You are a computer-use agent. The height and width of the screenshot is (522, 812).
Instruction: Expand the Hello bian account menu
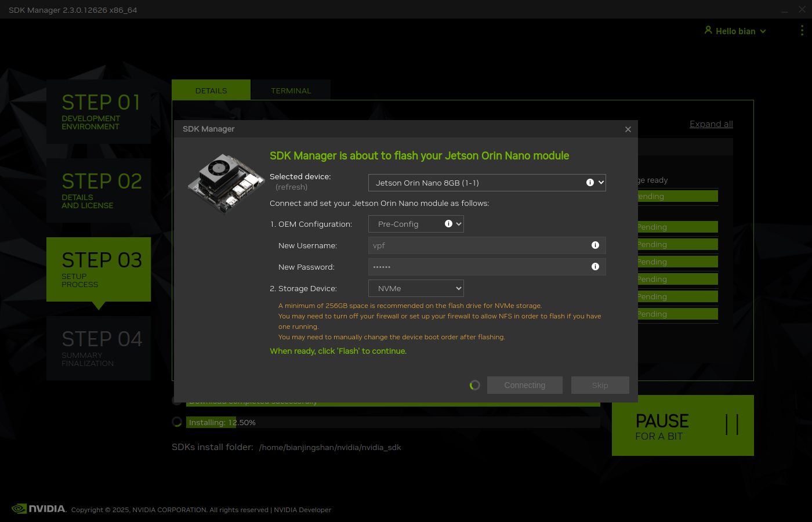point(735,31)
